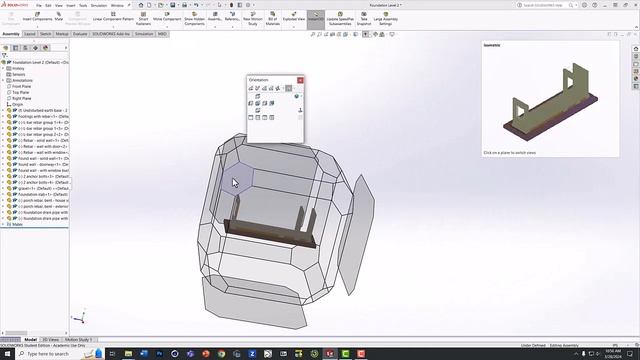This screenshot has height=360, width=640.
Task: Select Right Plane in feature tree
Action: click(22, 98)
